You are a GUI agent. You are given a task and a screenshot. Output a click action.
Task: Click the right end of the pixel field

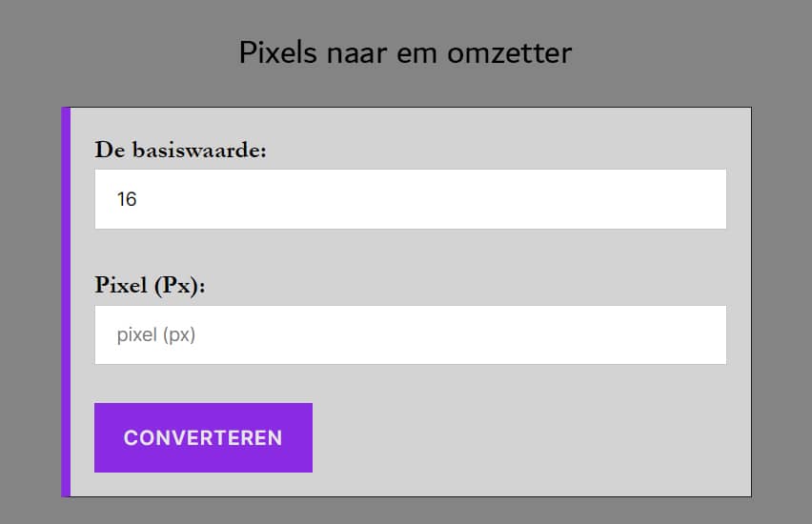coord(705,334)
